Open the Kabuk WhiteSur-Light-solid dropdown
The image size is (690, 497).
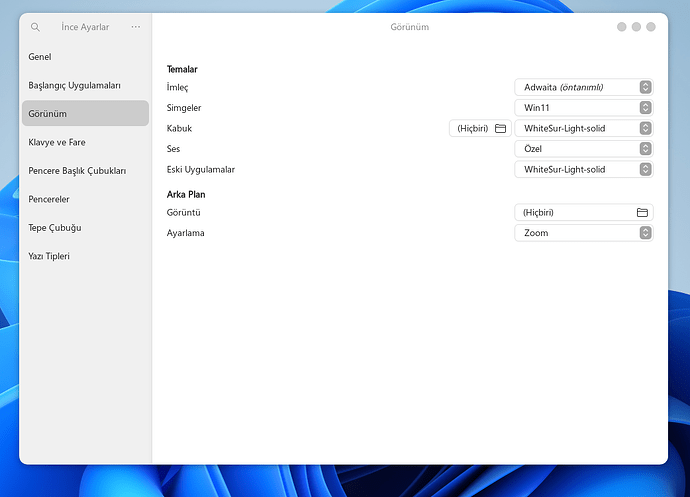pos(584,129)
